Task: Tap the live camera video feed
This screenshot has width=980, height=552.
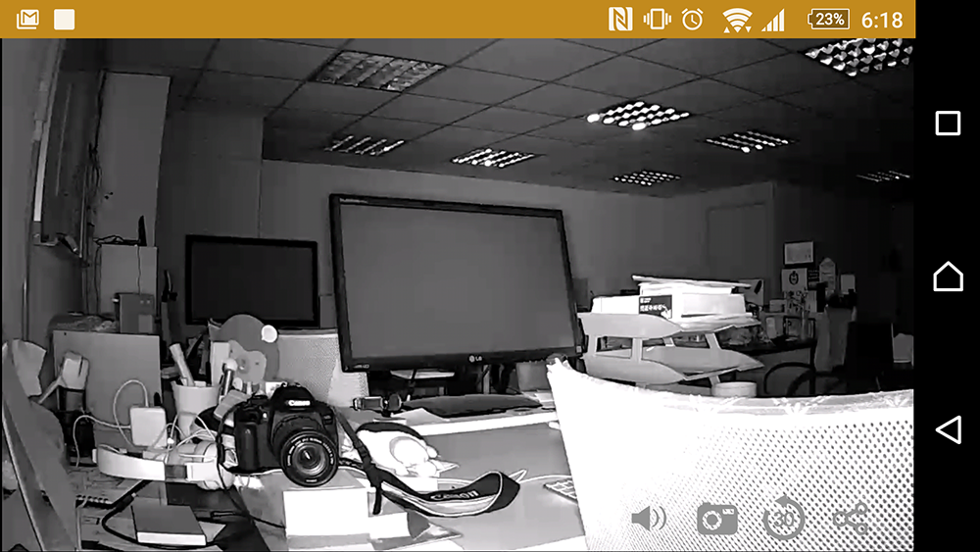Action: pos(458,295)
